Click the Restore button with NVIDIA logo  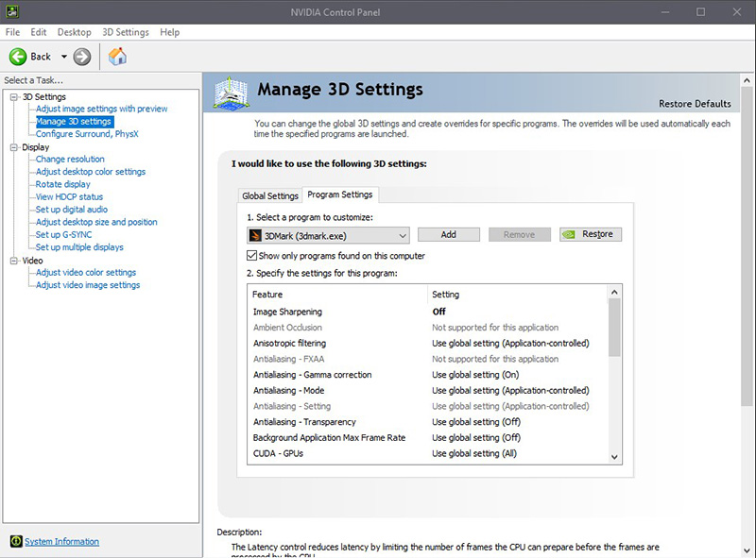click(x=591, y=234)
